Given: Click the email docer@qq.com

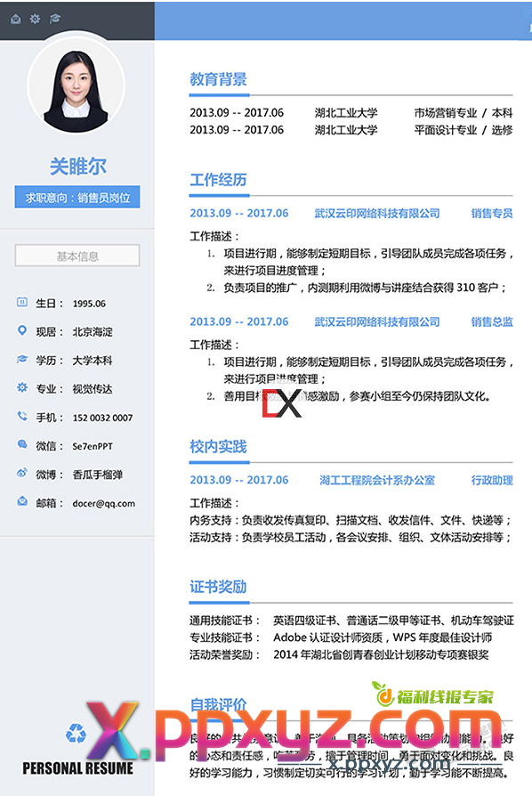Looking at the screenshot, I should tap(104, 504).
